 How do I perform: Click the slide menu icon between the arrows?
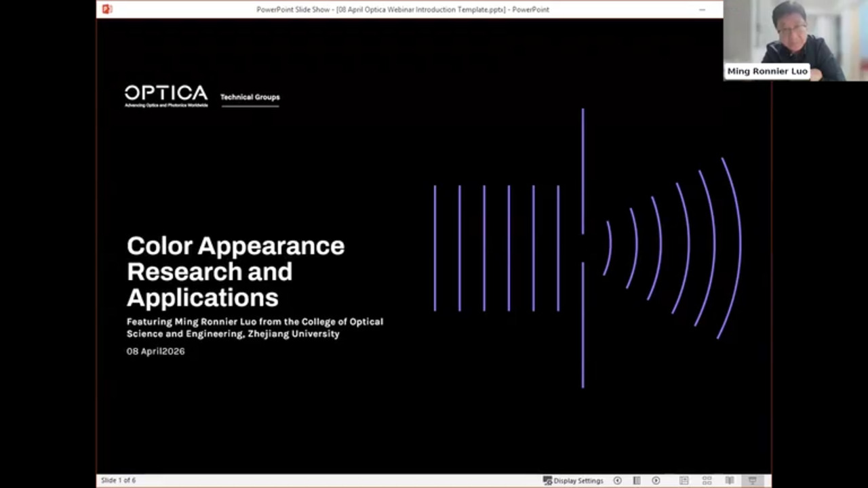click(x=636, y=481)
